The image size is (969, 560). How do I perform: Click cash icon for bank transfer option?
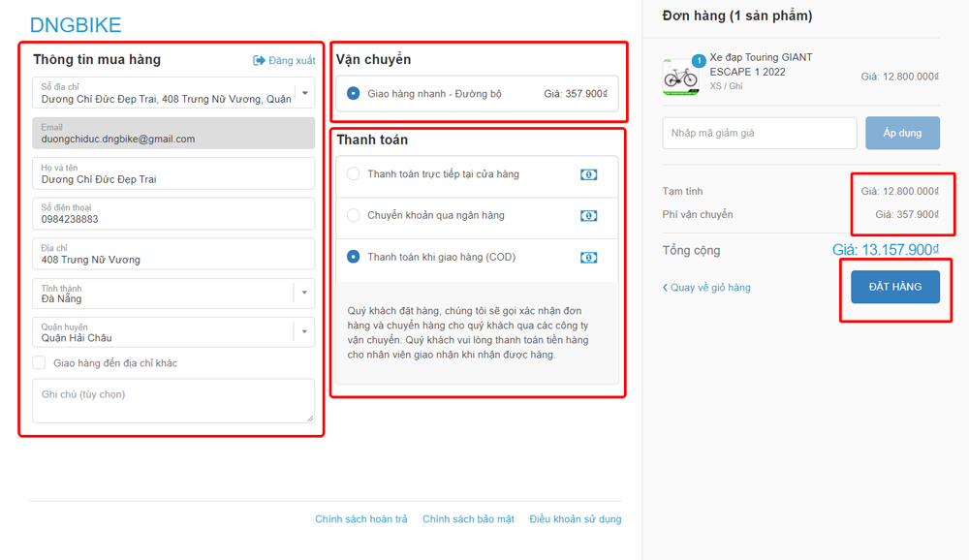(588, 215)
